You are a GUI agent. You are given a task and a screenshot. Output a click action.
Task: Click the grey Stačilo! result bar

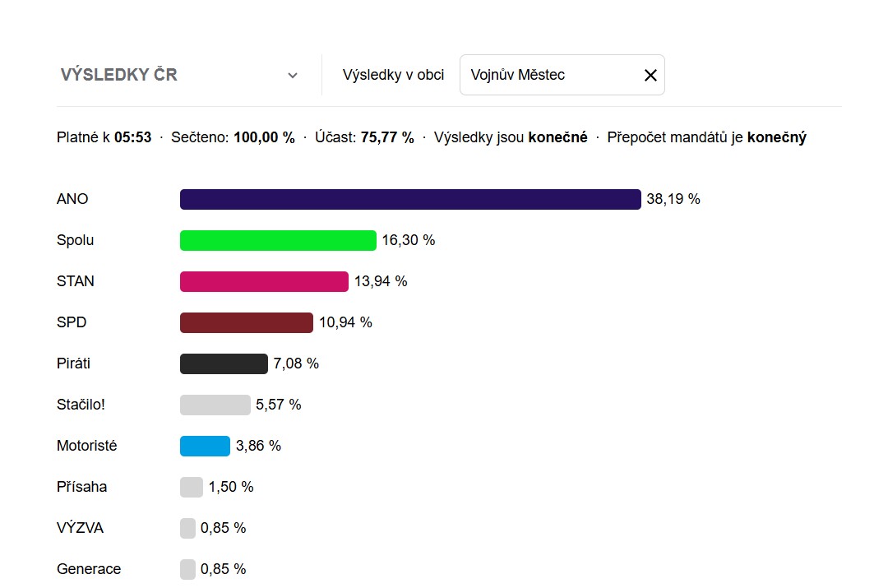pyautogui.click(x=215, y=405)
